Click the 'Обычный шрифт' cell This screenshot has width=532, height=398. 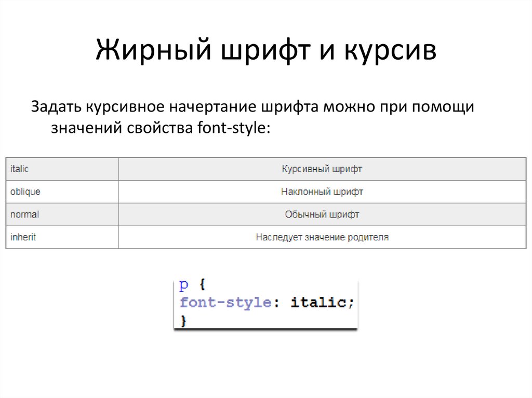tap(322, 214)
